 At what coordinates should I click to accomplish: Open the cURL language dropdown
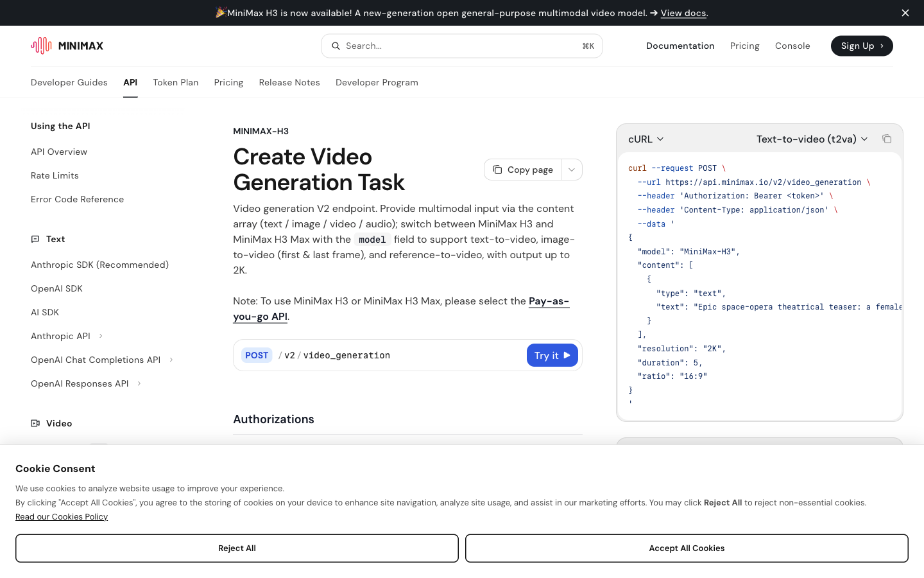coord(646,139)
